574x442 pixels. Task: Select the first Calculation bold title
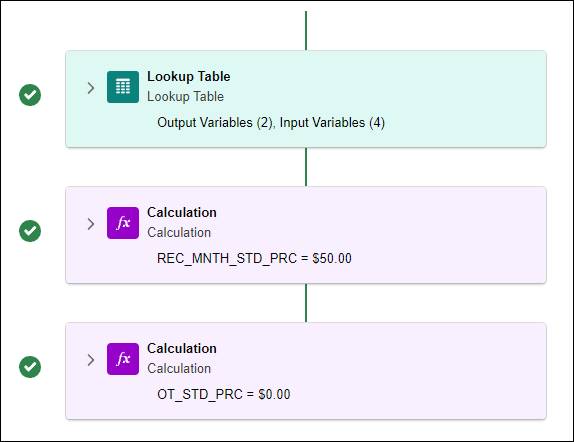click(x=182, y=212)
